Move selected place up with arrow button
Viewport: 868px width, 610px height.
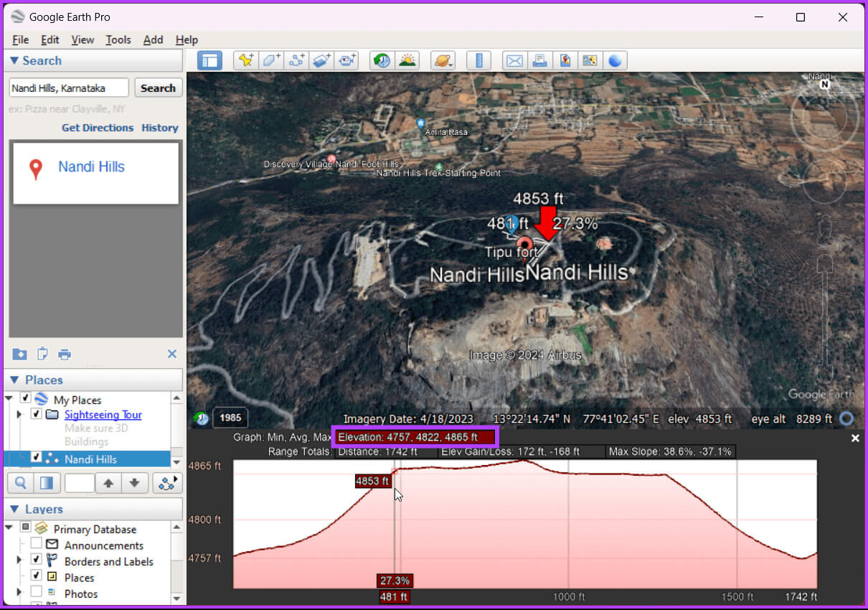point(108,483)
